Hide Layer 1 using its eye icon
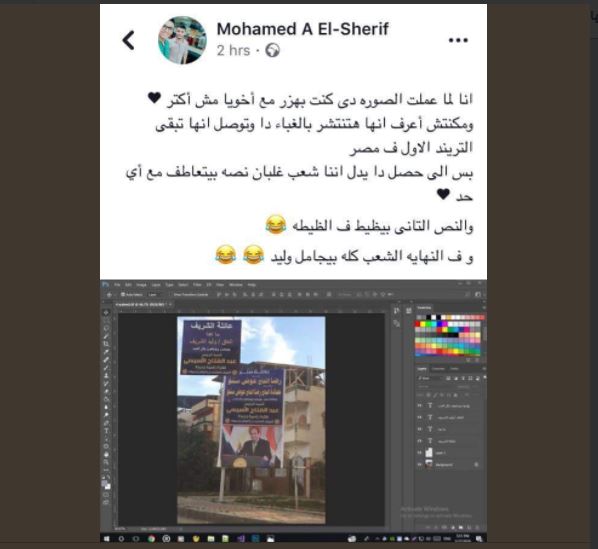This screenshot has width=598, height=549. point(420,453)
